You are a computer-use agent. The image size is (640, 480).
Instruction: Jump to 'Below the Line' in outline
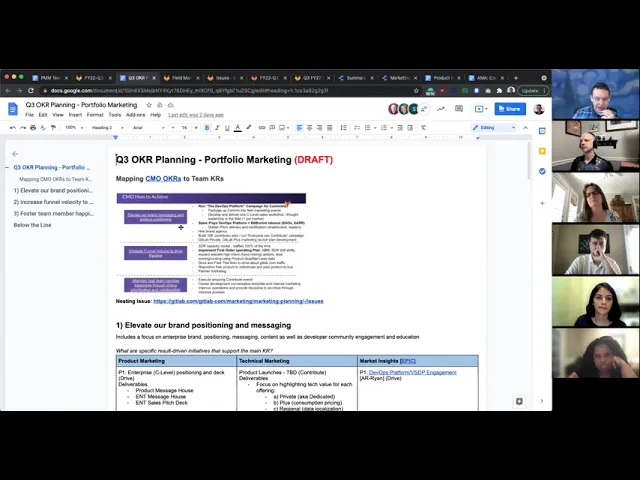pos(32,225)
